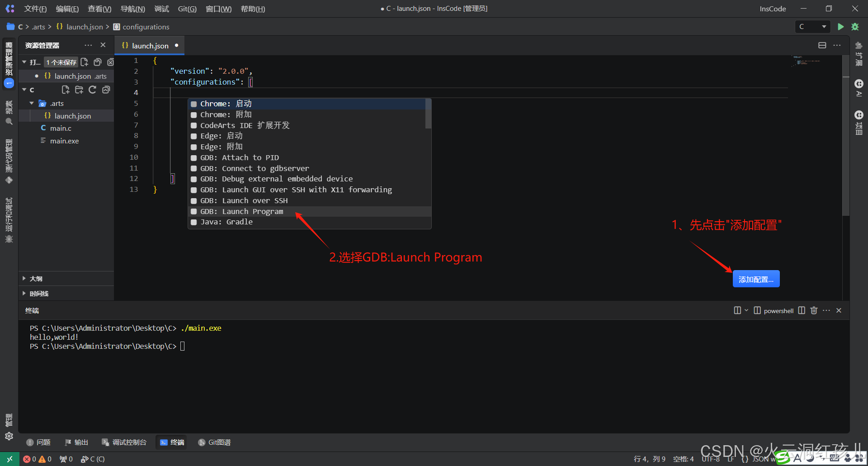Viewport: 868px width, 466px height.
Task: Open the Edit (编辑) menu
Action: 67,9
